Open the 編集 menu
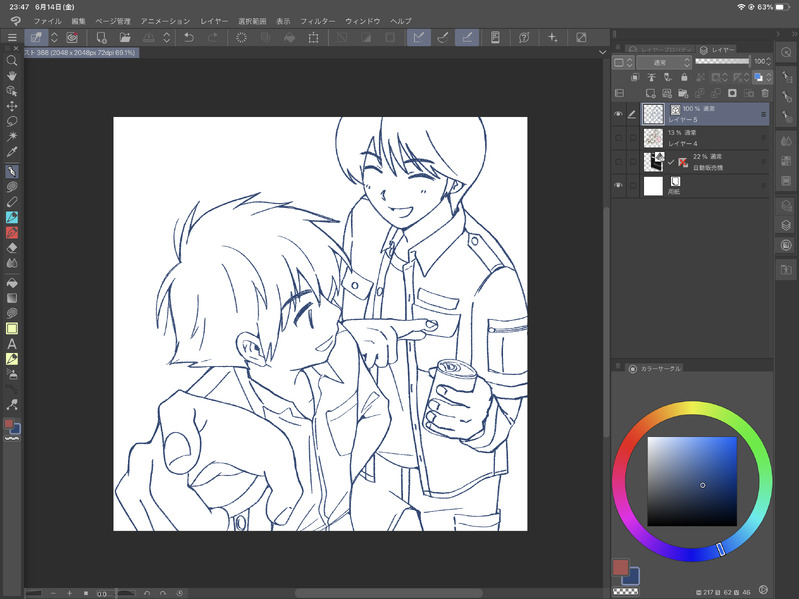 78,21
